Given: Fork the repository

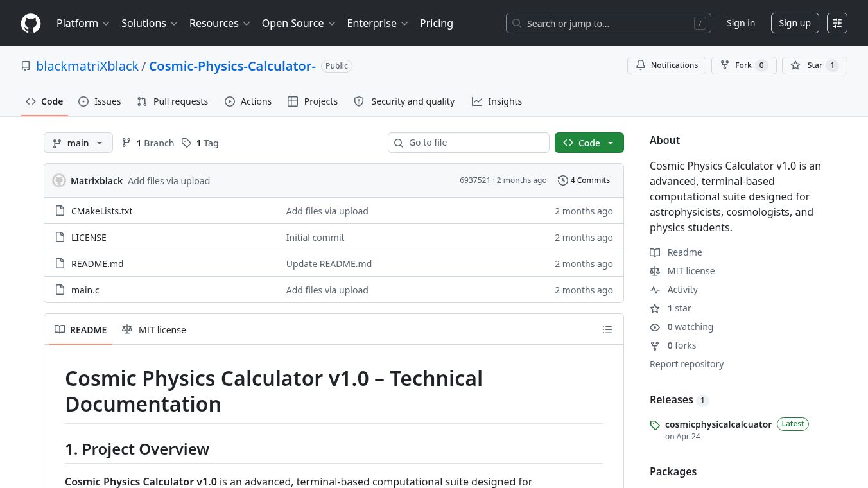Looking at the screenshot, I should [x=743, y=65].
